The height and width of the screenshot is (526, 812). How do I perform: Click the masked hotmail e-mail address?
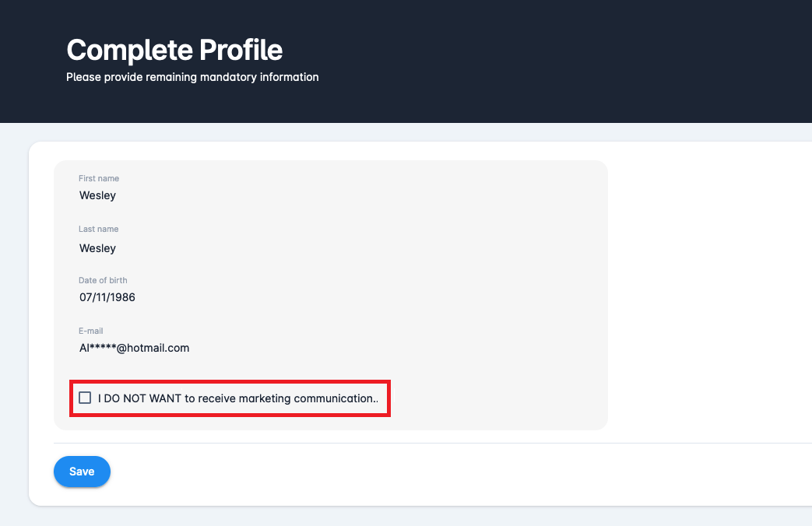pos(134,348)
